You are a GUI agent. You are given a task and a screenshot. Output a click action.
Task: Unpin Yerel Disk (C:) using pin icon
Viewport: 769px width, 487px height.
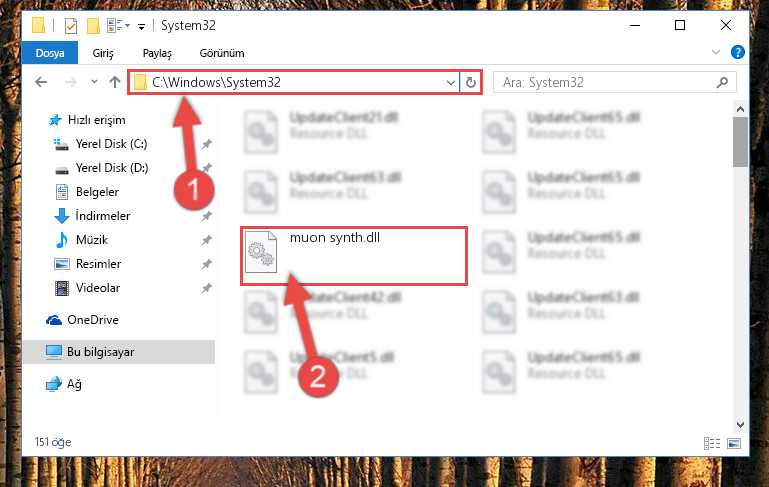coord(207,144)
